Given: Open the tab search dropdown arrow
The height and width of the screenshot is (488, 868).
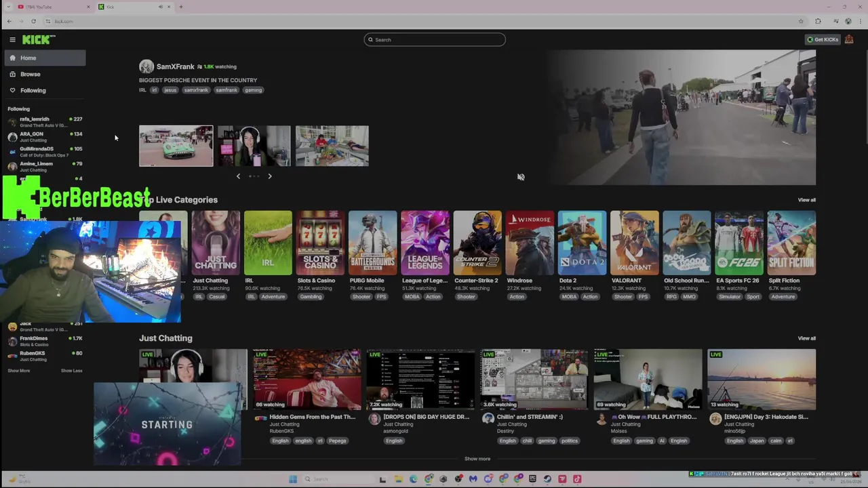Looking at the screenshot, I should [9, 7].
